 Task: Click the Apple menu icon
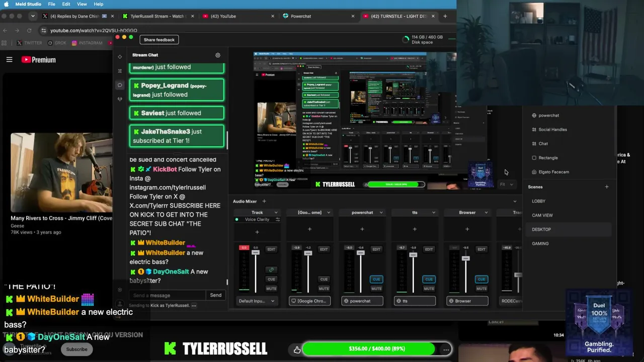[6, 4]
